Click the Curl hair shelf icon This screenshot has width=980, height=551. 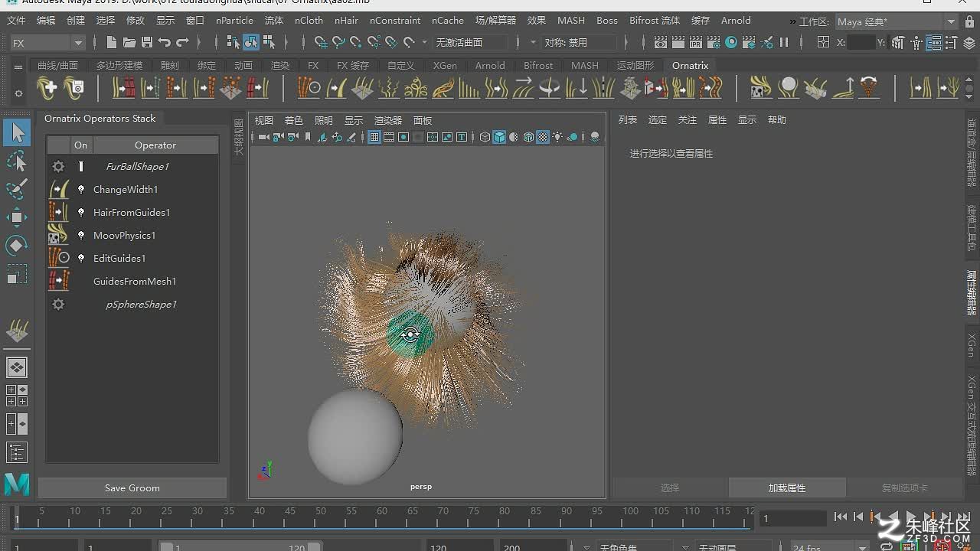416,88
